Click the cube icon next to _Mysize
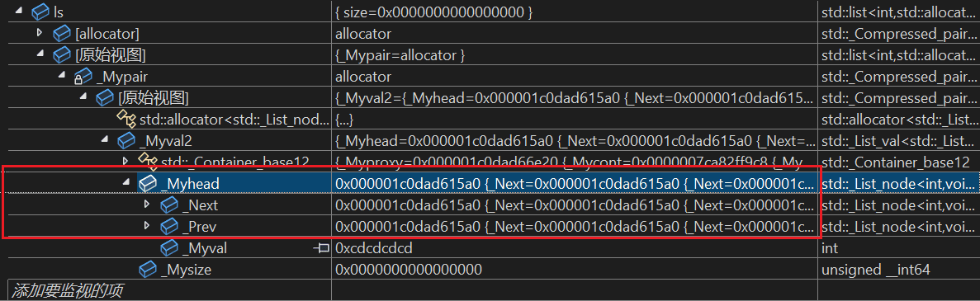This screenshot has height=301, width=980. tap(148, 270)
